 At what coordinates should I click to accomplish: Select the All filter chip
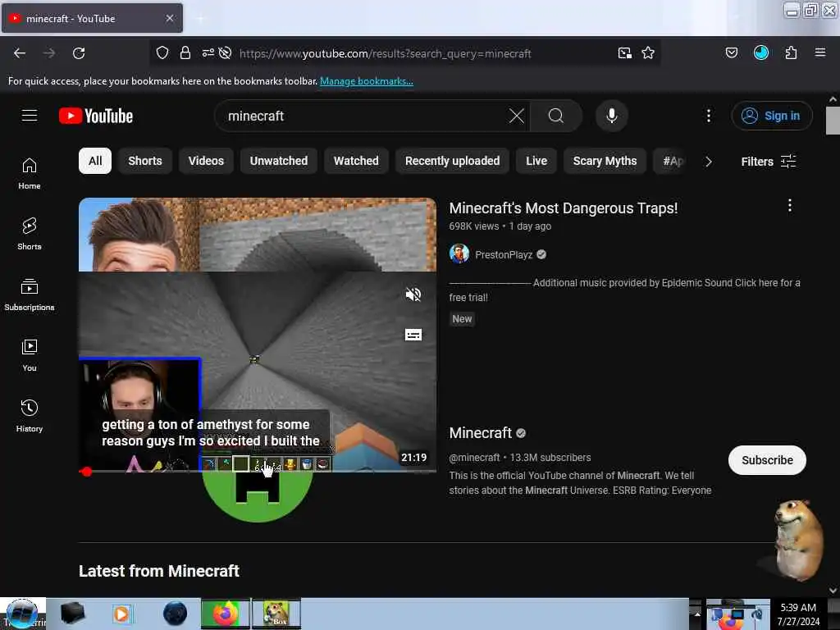point(95,161)
